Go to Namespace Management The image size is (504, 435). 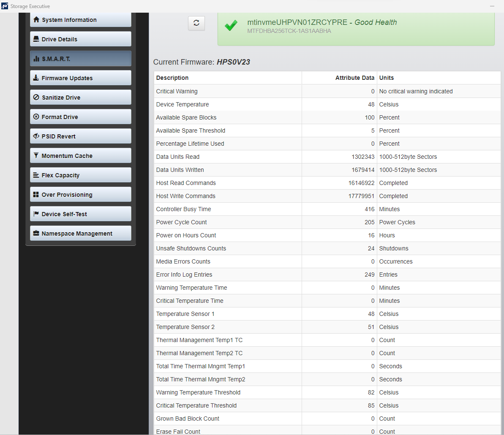coord(80,234)
